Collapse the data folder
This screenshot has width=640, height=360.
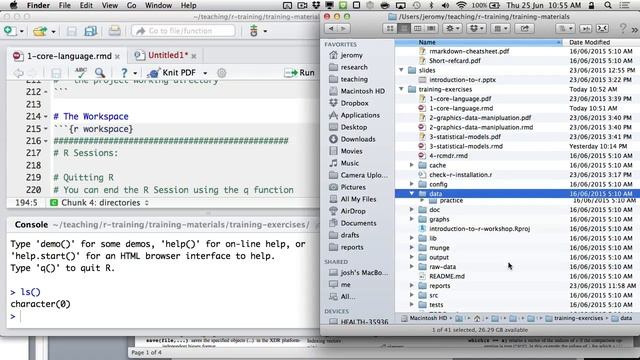tap(412, 193)
